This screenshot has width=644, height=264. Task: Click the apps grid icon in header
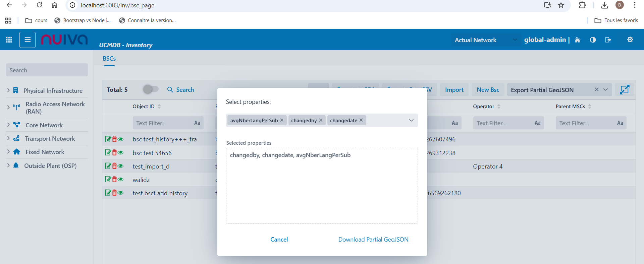click(x=9, y=40)
